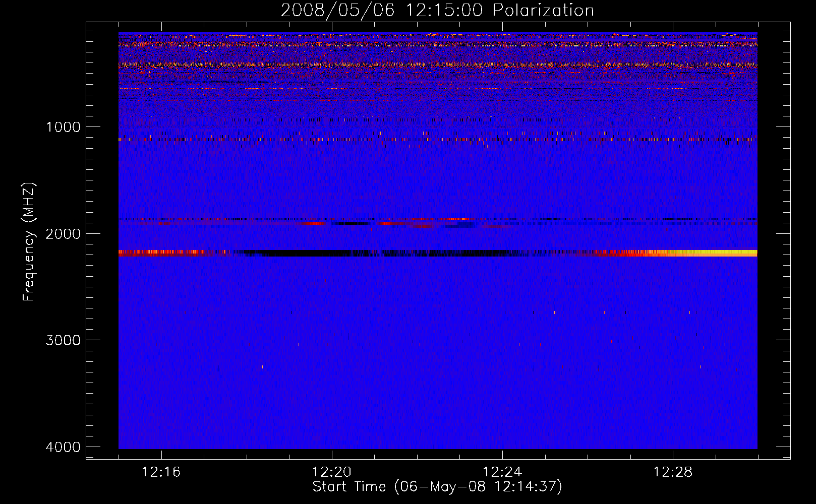Click the plot title '2008/05/06 12:15:00 Polarization'
The width and height of the screenshot is (816, 504).
(437, 10)
